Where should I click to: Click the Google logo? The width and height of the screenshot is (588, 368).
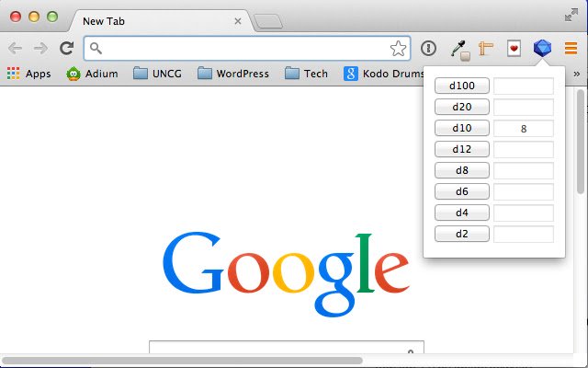pyautogui.click(x=286, y=274)
